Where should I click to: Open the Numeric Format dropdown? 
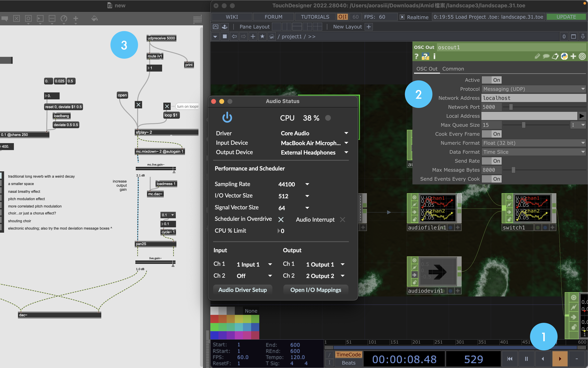534,143
